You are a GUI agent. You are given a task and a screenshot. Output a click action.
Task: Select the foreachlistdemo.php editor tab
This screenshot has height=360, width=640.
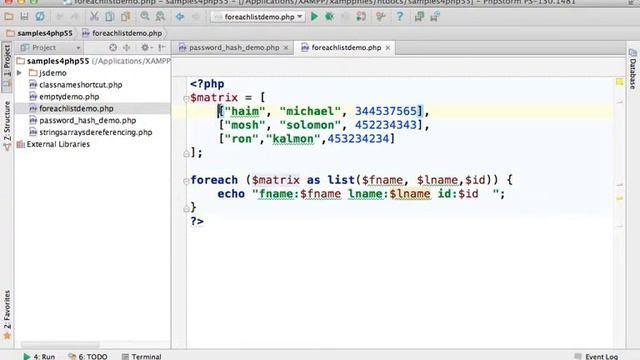tap(346, 48)
